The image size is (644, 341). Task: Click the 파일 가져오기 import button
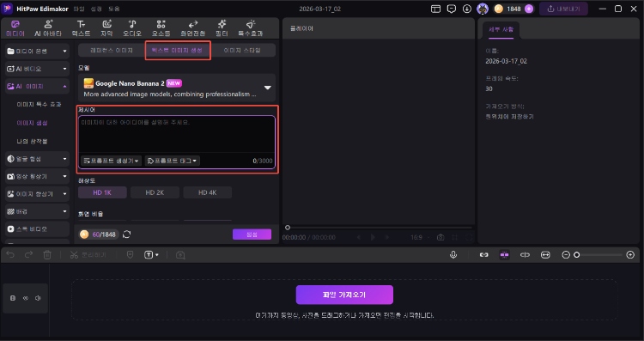point(344,295)
